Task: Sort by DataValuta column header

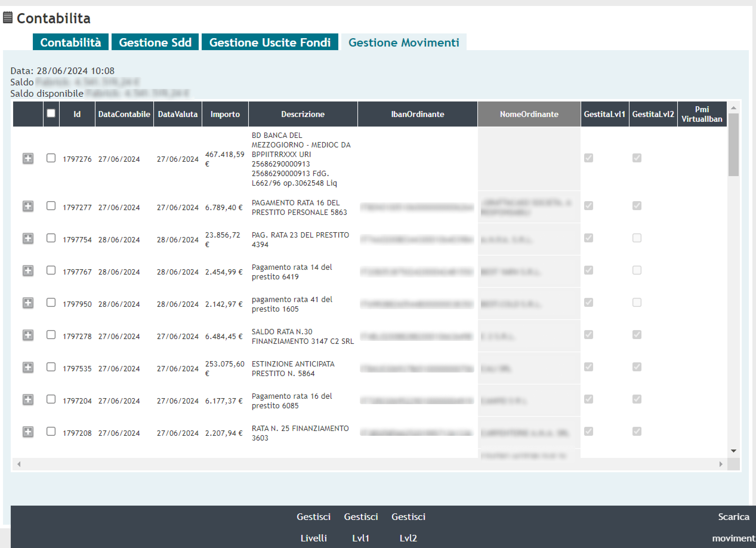Action: [x=178, y=114]
